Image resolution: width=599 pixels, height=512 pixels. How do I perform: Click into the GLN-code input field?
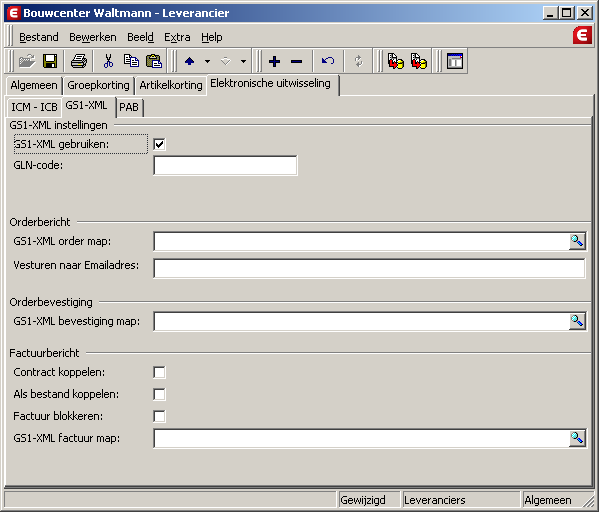pyautogui.click(x=225, y=165)
